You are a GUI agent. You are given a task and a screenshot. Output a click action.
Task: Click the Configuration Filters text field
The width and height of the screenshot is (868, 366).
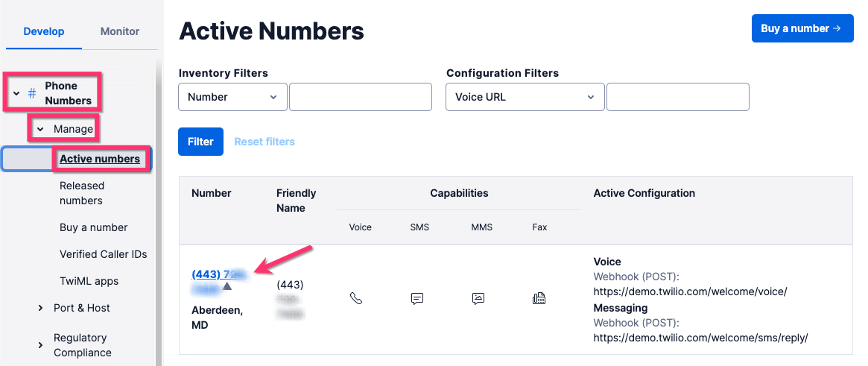(677, 97)
